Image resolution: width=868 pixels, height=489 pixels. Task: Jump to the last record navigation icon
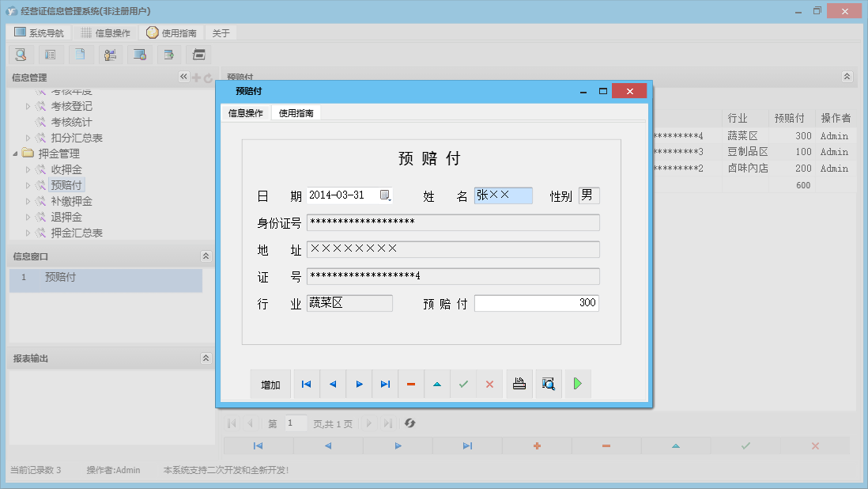point(386,384)
